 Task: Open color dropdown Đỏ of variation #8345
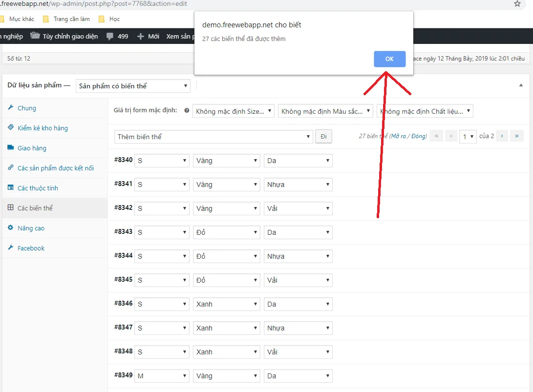[226, 280]
